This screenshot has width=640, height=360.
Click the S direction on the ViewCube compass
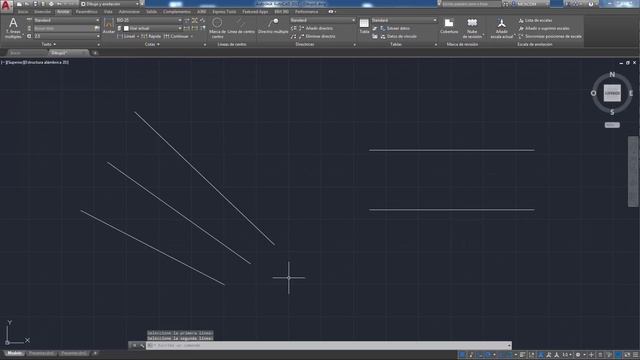tap(612, 112)
